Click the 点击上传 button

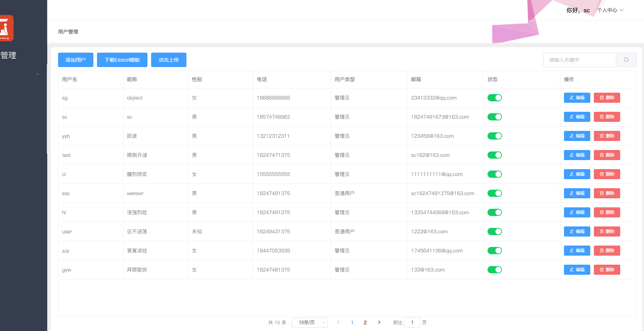tap(169, 60)
